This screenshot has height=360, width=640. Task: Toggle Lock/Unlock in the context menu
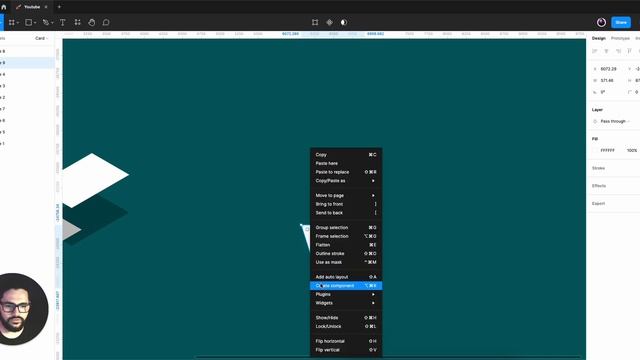pos(346,326)
